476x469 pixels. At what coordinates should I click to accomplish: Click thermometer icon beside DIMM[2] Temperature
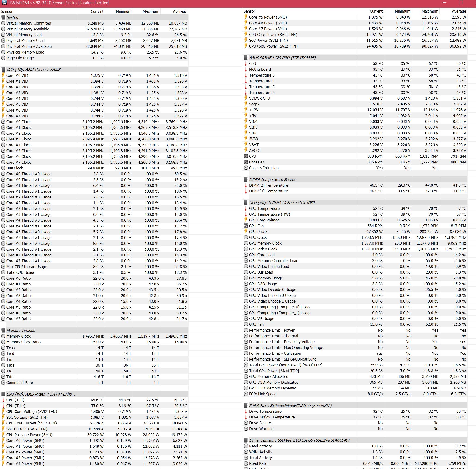(246, 185)
